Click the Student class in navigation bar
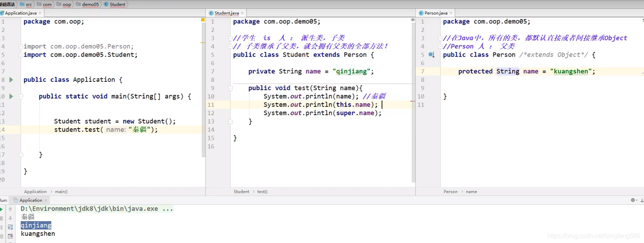Image resolution: width=644 pixels, height=243 pixels. click(114, 4)
